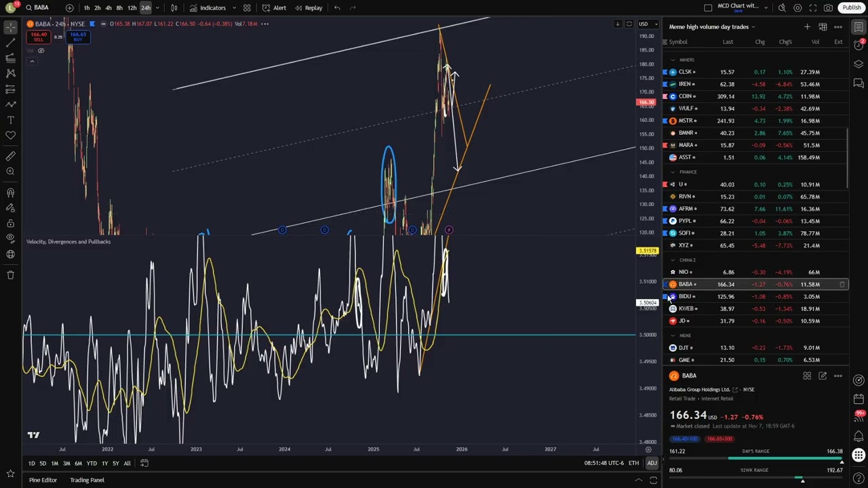Select the trend line drawing tool
Screen dimensions: 868x488
pos(10,42)
